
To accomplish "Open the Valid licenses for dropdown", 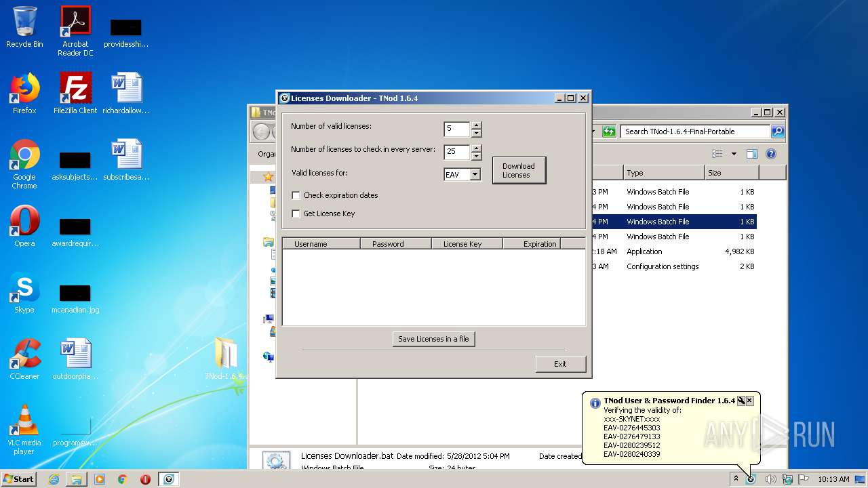I will 475,175.
